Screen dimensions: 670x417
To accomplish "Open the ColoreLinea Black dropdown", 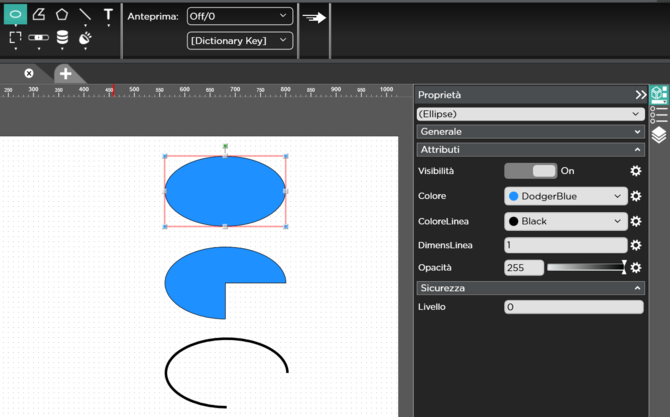I will [x=565, y=221].
